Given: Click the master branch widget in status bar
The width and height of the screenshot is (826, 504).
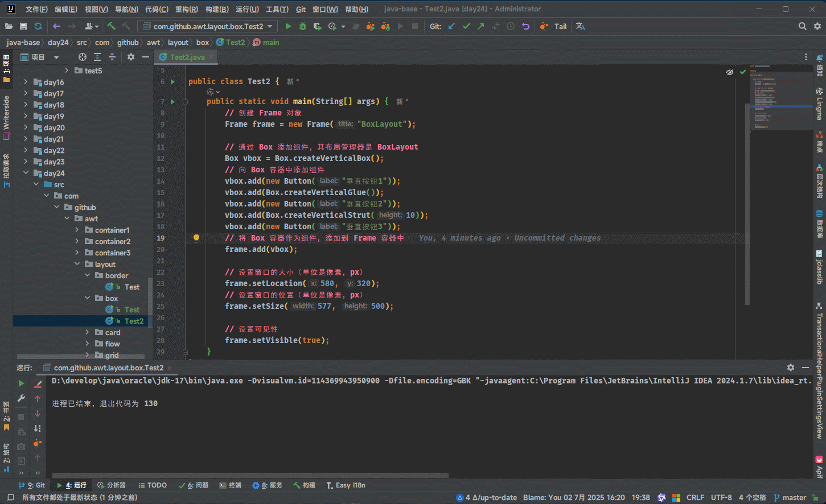Looking at the screenshot, I should [x=790, y=498].
